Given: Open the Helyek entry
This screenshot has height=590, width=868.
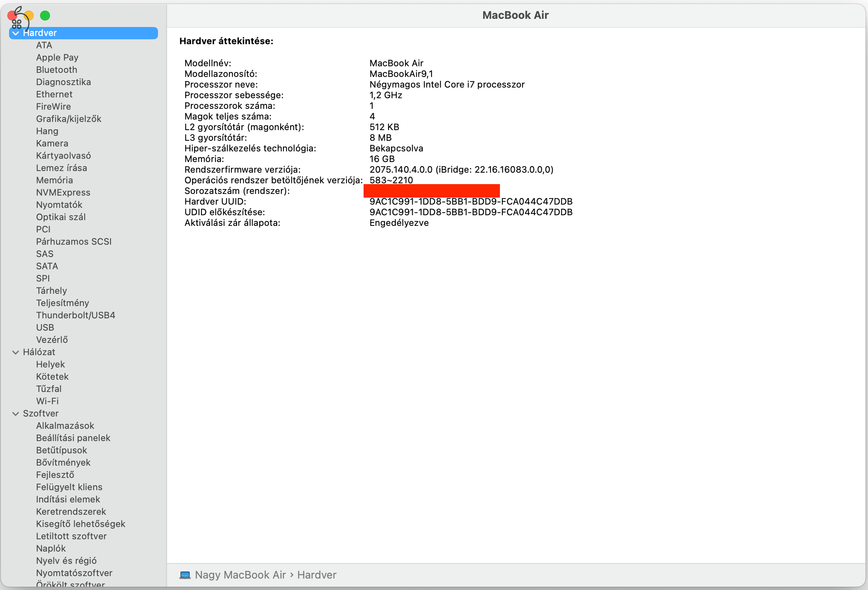Looking at the screenshot, I should pyautogui.click(x=50, y=365).
